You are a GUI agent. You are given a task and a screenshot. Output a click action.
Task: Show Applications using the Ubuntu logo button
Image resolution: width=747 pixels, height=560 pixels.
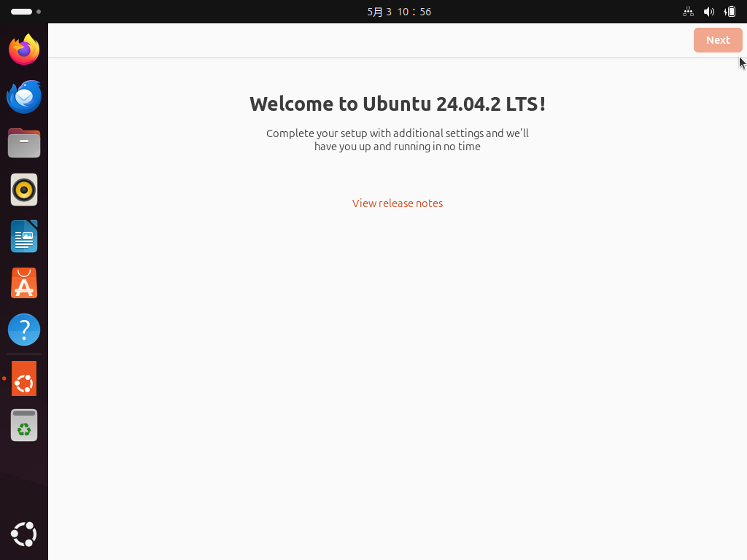(24, 534)
